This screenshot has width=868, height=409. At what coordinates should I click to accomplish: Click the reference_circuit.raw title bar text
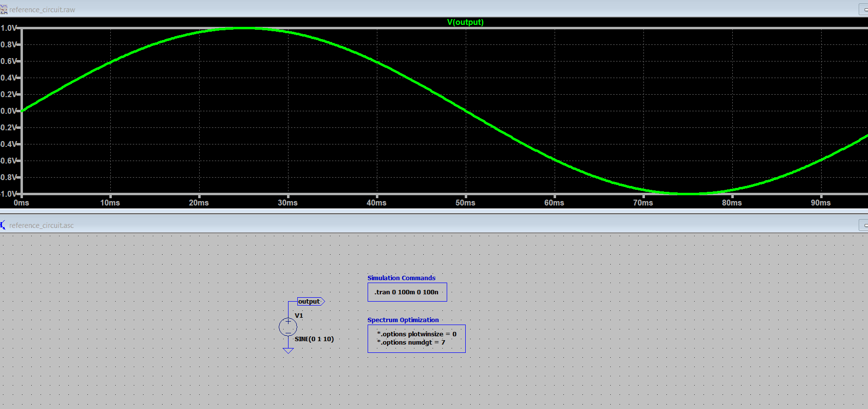click(42, 10)
